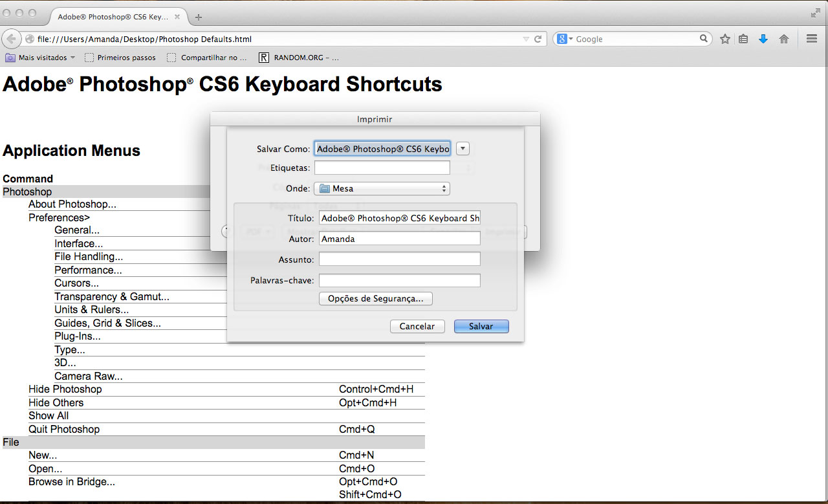Bookmark this page with the star icon
The width and height of the screenshot is (828, 504).
pyautogui.click(x=724, y=39)
